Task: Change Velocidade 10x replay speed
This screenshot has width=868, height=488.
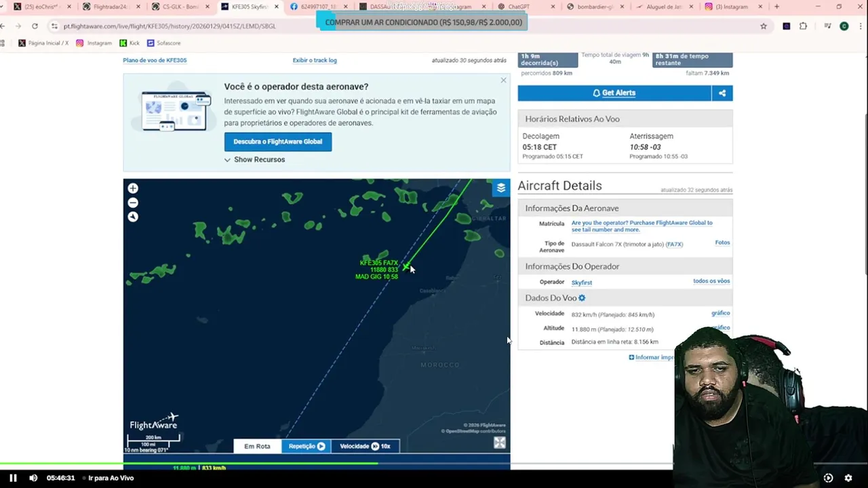Action: click(x=365, y=446)
